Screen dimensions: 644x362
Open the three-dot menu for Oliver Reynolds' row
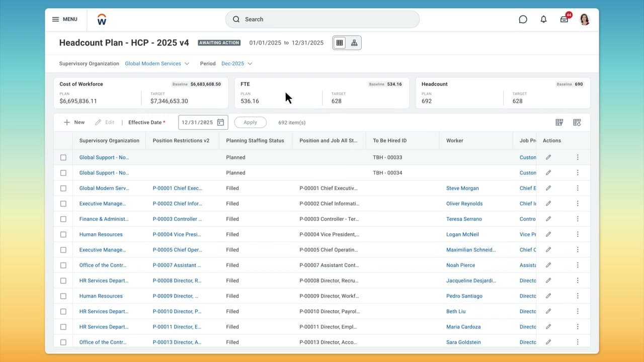pyautogui.click(x=578, y=204)
